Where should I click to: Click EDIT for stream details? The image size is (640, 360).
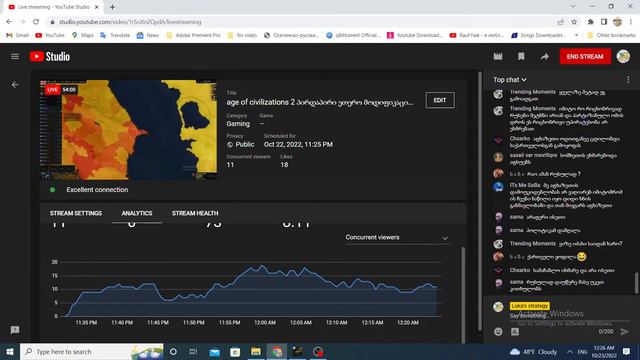point(440,100)
